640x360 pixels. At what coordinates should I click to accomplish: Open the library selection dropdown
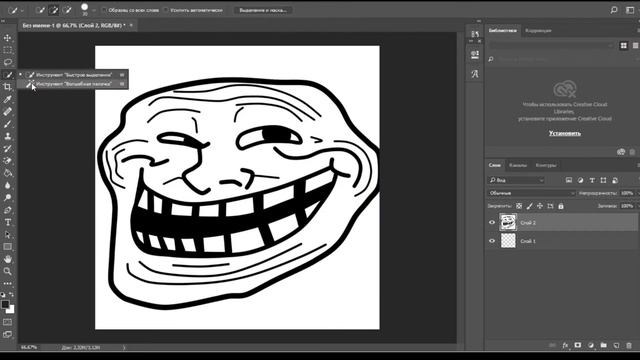(551, 45)
